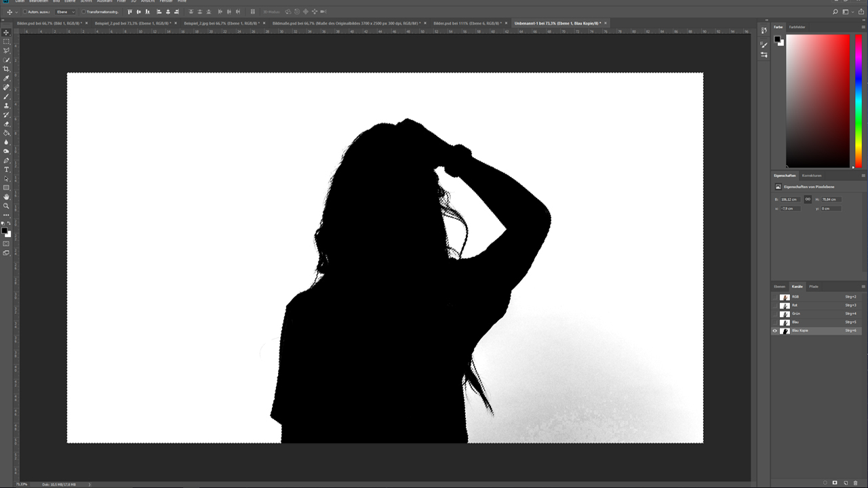This screenshot has width=868, height=488.
Task: Enable the Autom. ausw. checkbox
Action: click(25, 12)
